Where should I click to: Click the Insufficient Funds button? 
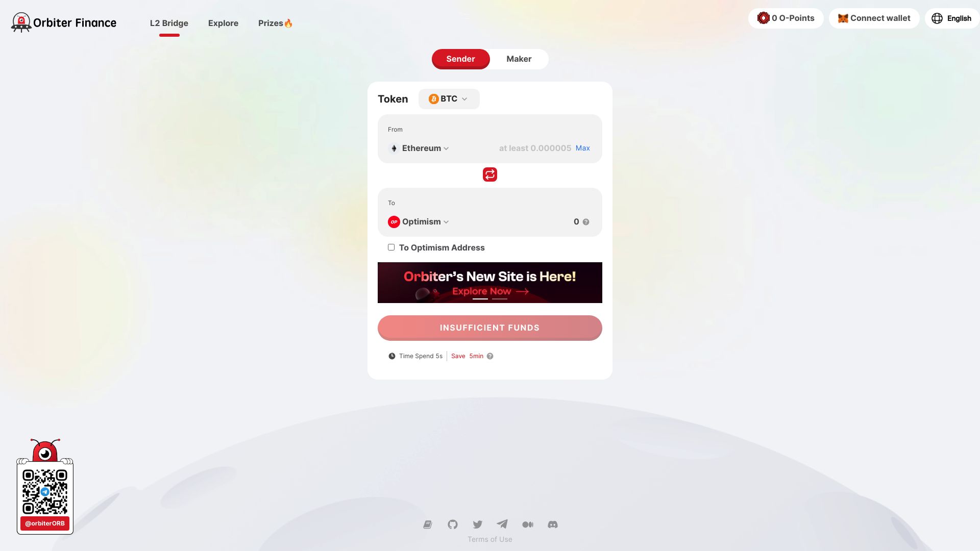(x=489, y=328)
